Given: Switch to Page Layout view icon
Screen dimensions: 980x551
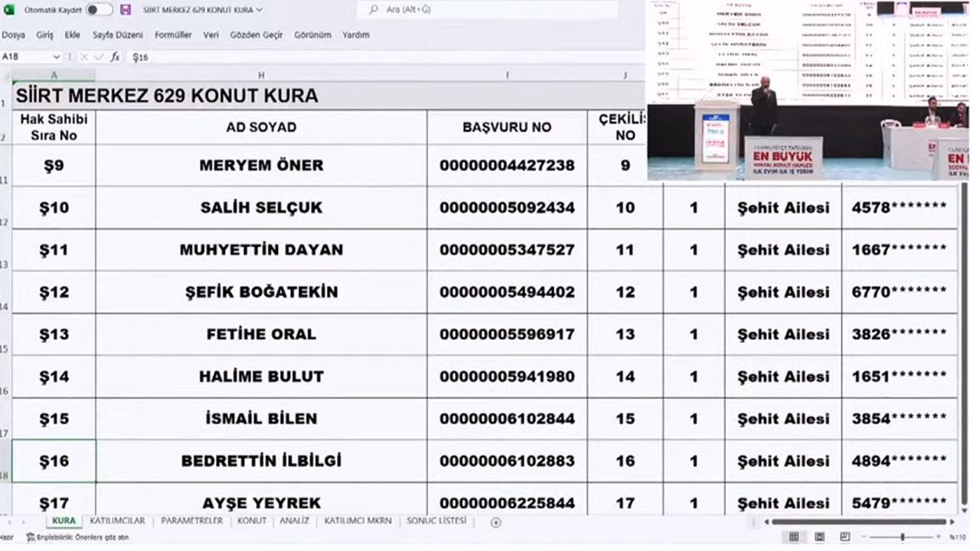Looking at the screenshot, I should click(x=818, y=536).
